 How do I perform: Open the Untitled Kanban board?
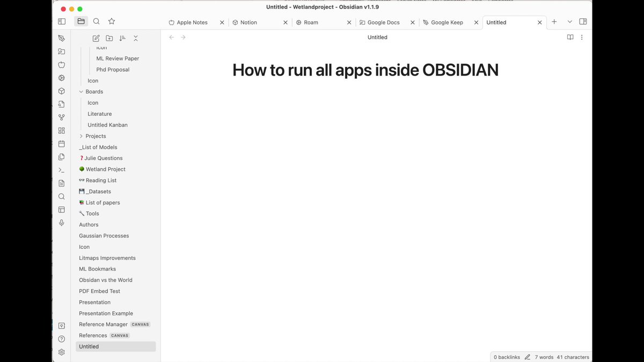click(107, 125)
